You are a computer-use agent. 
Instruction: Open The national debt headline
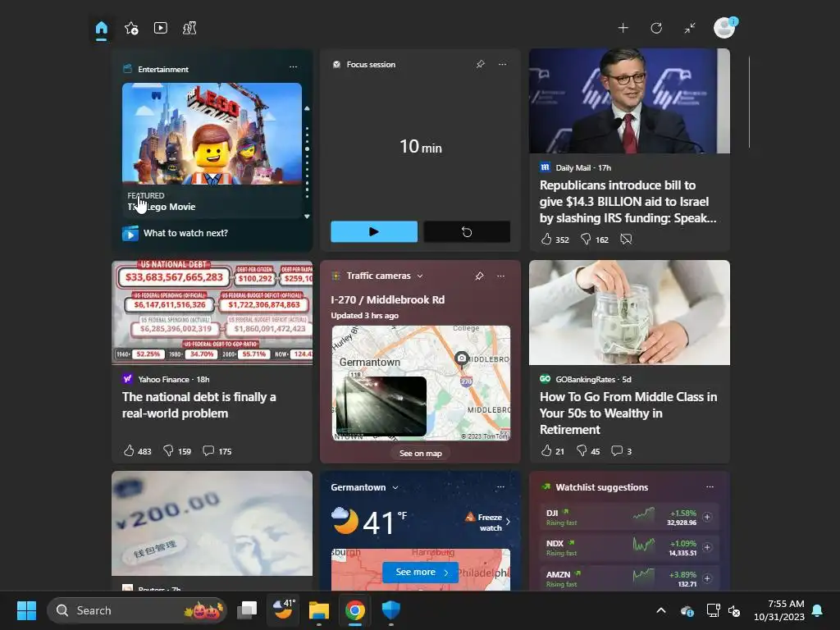(199, 405)
